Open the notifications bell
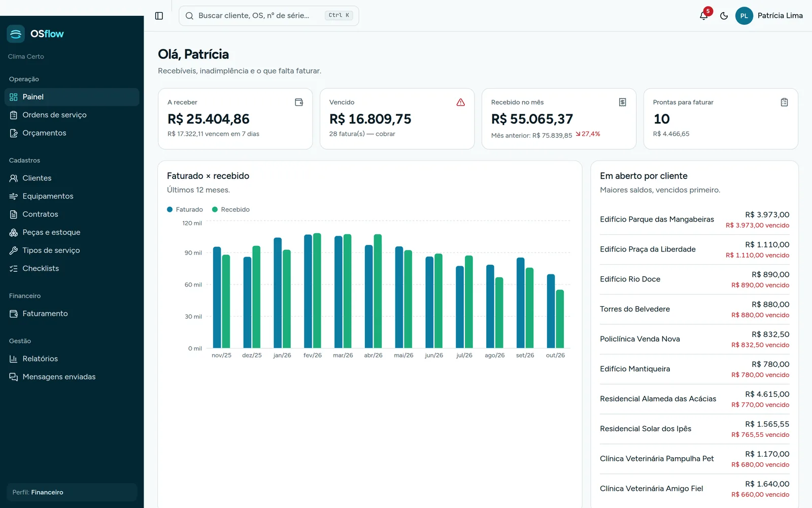The height and width of the screenshot is (508, 812). pyautogui.click(x=703, y=16)
